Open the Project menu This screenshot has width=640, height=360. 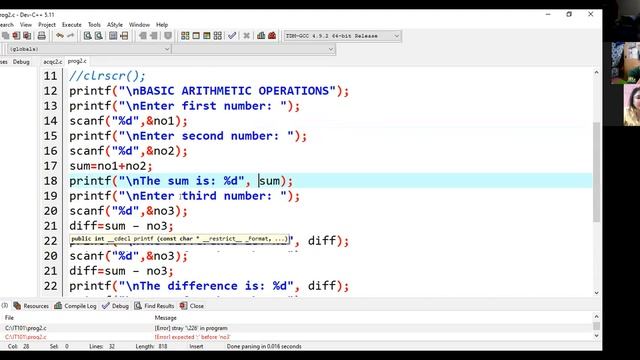click(47, 24)
